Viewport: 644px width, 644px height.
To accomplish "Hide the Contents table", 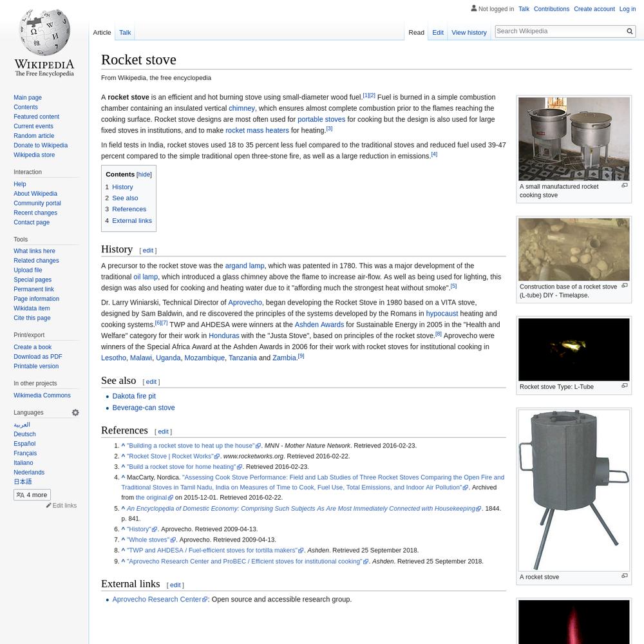I will coord(144,175).
